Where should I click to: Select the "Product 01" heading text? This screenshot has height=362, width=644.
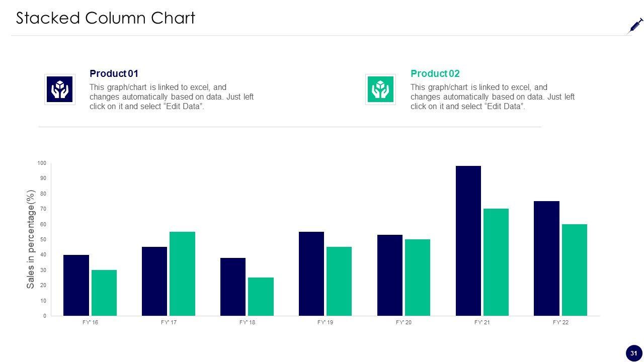click(114, 73)
